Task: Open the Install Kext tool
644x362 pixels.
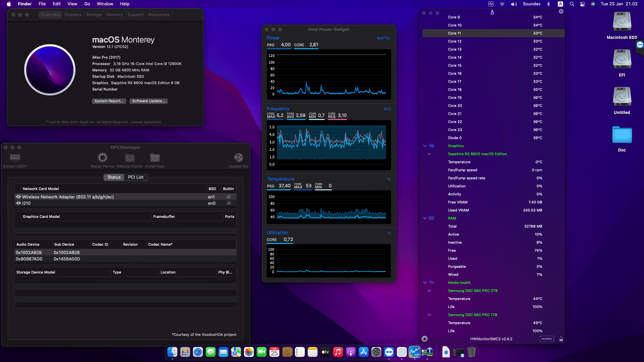Action: pos(154,158)
